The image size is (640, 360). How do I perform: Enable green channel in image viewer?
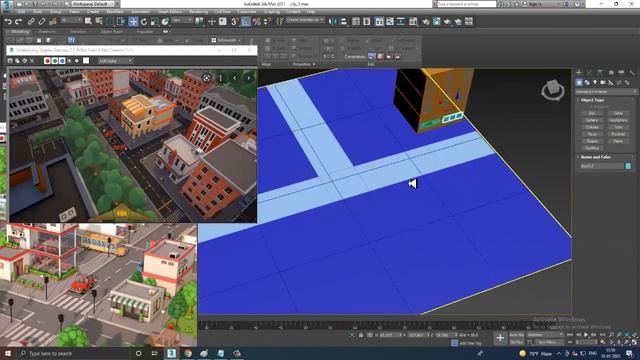point(55,61)
